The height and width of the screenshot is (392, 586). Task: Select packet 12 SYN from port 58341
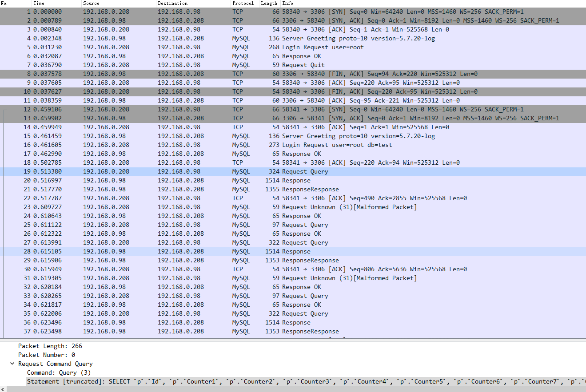click(293, 109)
